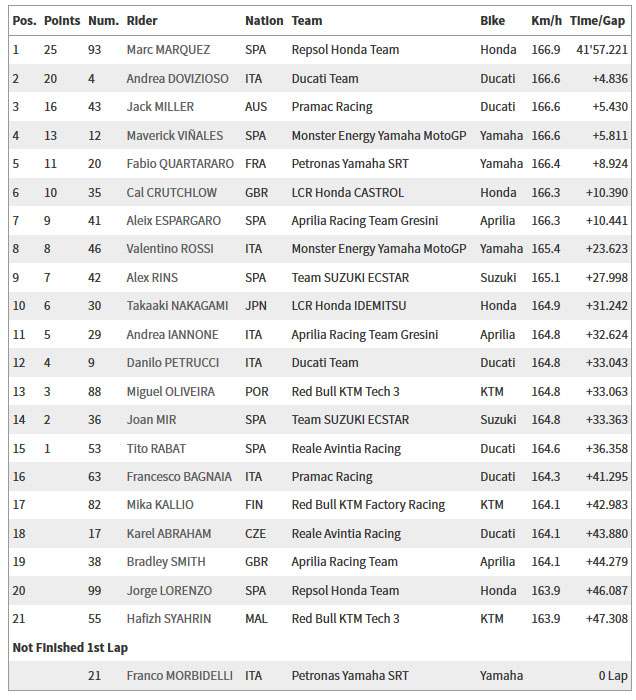Screen dimensions: 636x700
Task: Click the Km/h column header
Action: click(x=546, y=21)
